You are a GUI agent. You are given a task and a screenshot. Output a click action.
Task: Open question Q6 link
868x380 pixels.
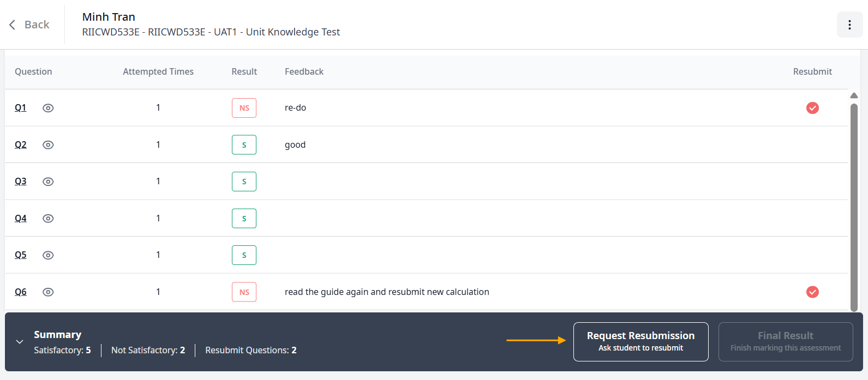[x=21, y=292]
